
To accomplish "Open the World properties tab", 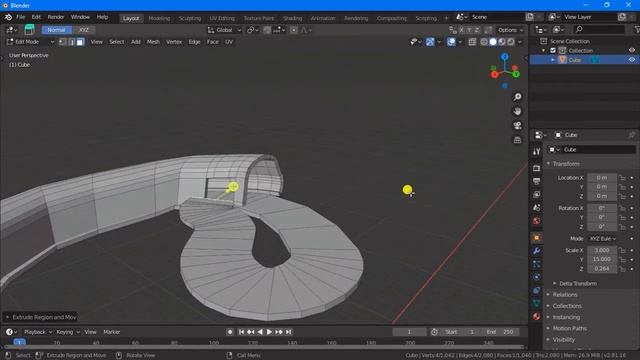I will point(536,221).
